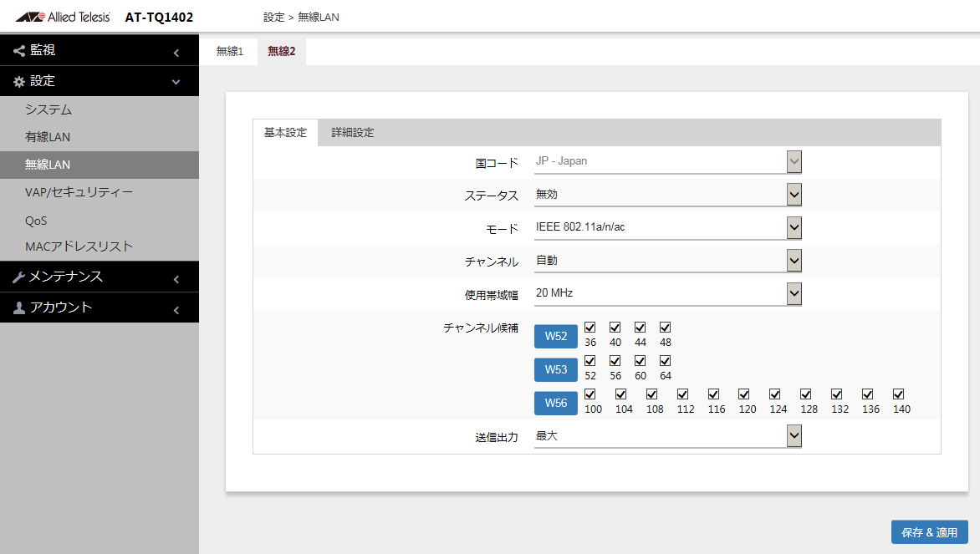
Task: Click the AT-TQ1402 model name
Action: coord(159,18)
